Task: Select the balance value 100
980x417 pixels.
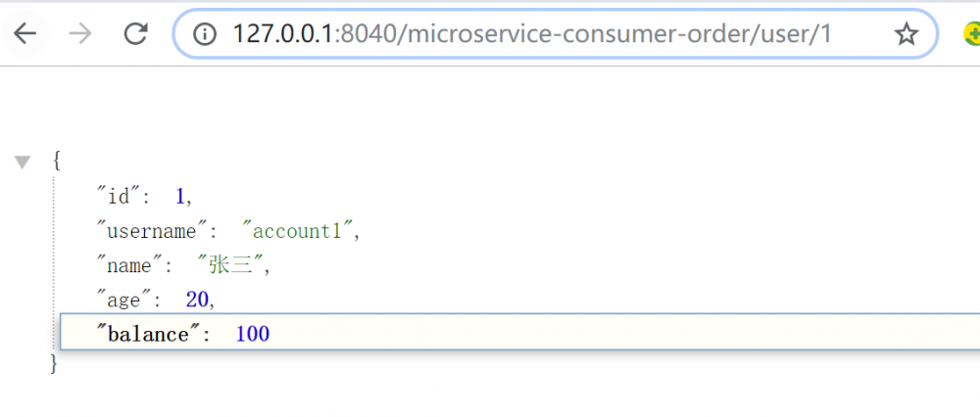Action: 253,335
